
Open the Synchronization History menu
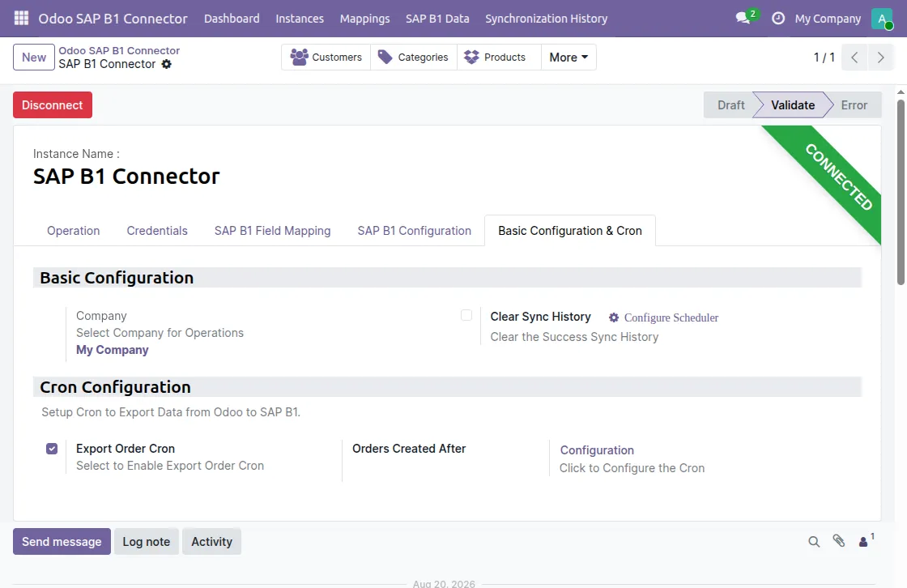pyautogui.click(x=547, y=19)
